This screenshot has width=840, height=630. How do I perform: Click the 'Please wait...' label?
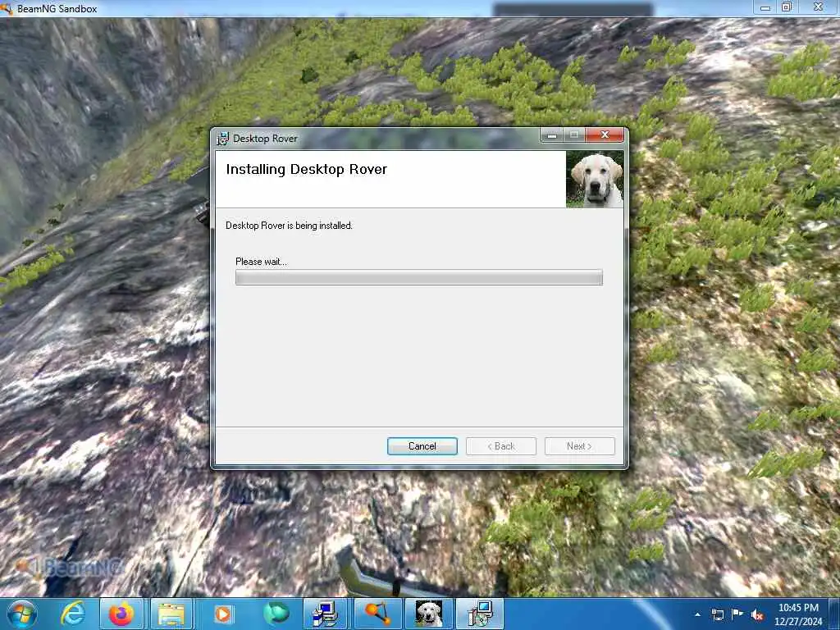261,262
